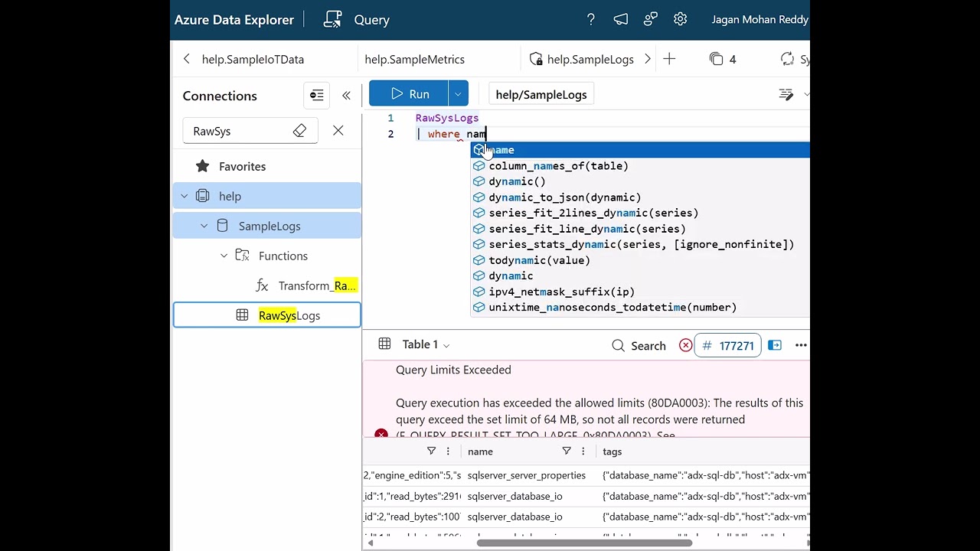Click the fx icon beside Transform_Ra function
This screenshot has width=980, height=551.
[262, 285]
